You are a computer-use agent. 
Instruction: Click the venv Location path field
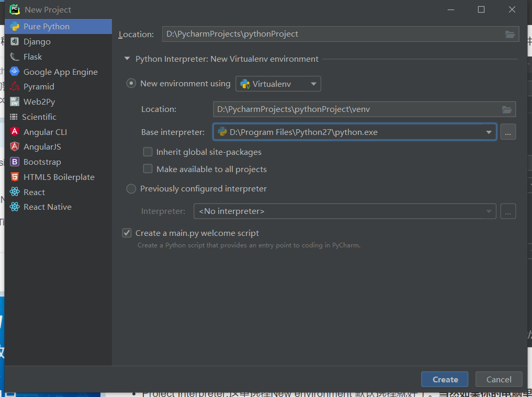tap(365, 109)
